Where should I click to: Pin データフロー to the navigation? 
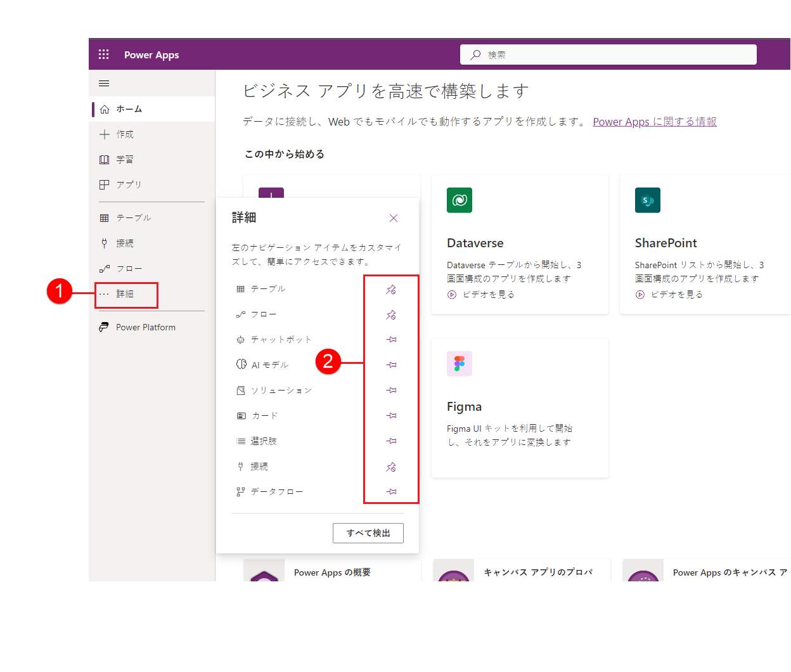pos(391,492)
